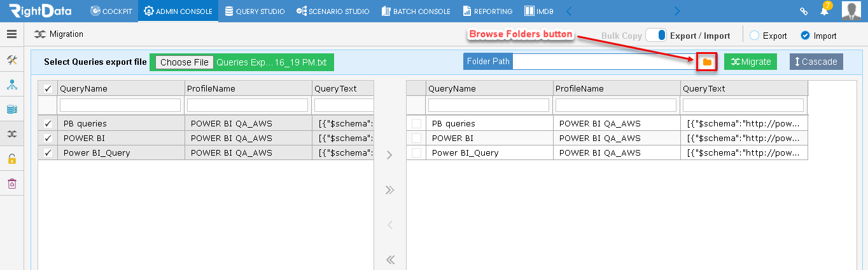The image size is (868, 270).
Task: Click the left grid QueryName filter box
Action: 120,105
